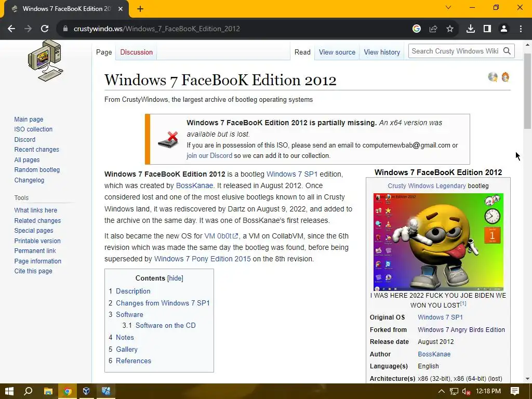Click the network tray icon
532x399 pixels.
(x=454, y=392)
